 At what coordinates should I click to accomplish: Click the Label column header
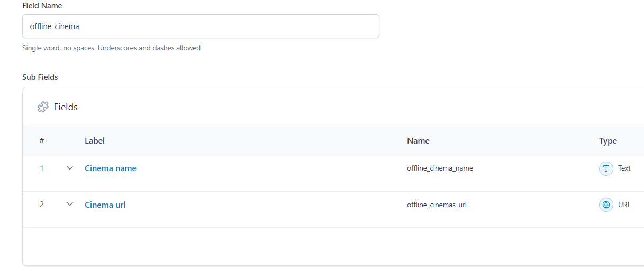[x=95, y=141]
